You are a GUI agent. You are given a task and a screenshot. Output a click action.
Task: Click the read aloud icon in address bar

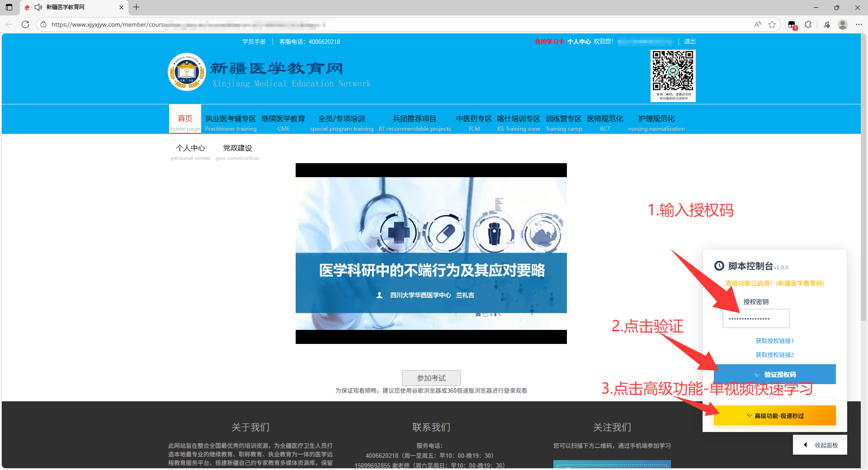click(x=758, y=24)
